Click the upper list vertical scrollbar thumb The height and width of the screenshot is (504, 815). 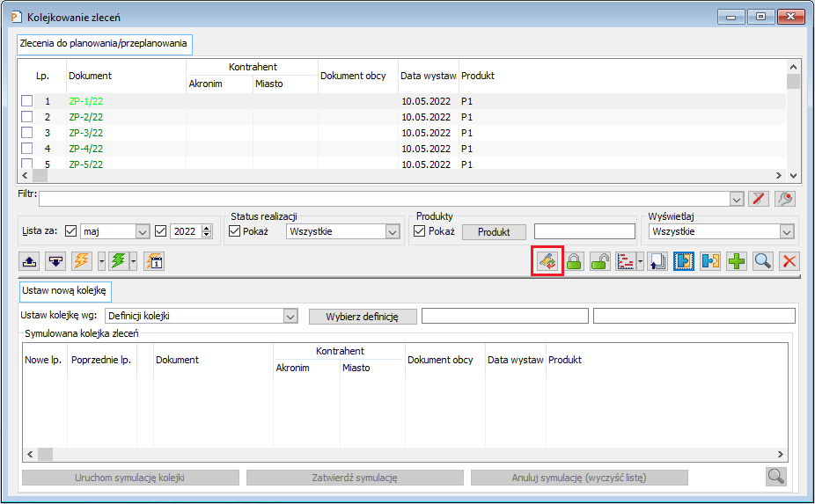point(793,82)
